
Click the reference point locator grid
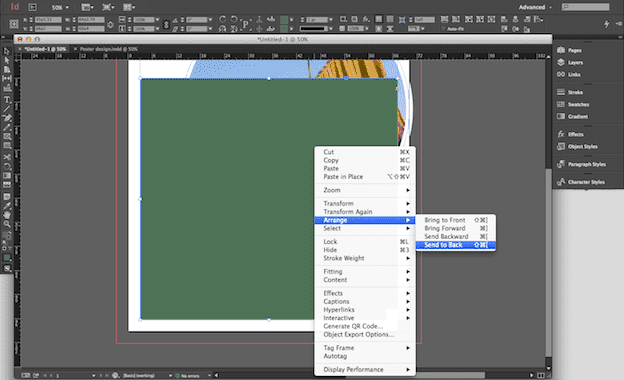click(14, 24)
